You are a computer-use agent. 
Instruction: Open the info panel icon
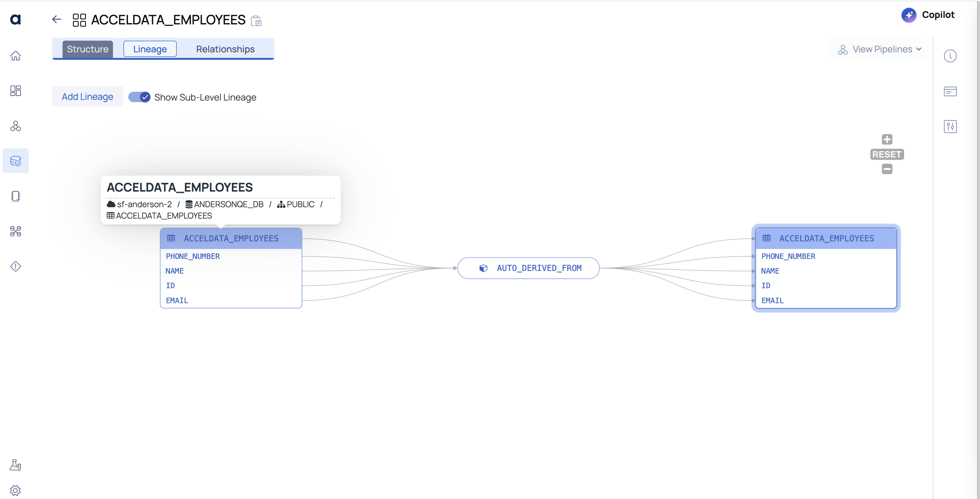(x=950, y=56)
